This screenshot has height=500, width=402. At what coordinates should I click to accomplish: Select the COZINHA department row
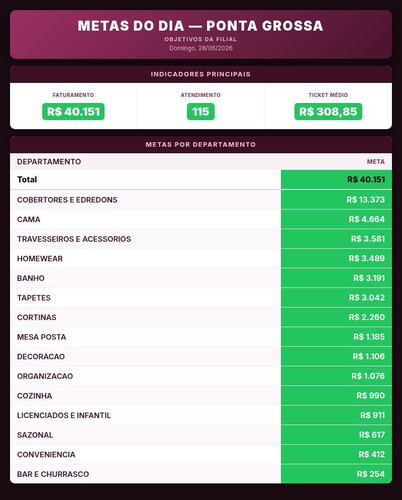[x=201, y=396]
